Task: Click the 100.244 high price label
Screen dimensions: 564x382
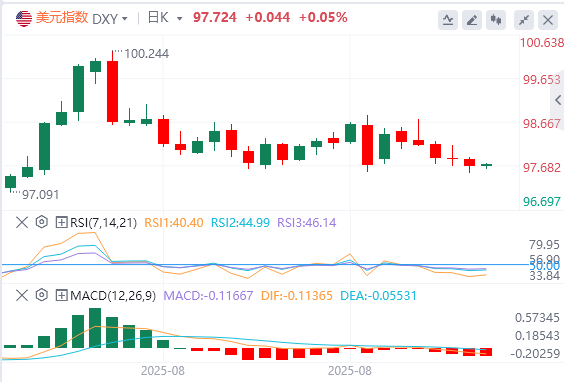Action: (x=146, y=54)
